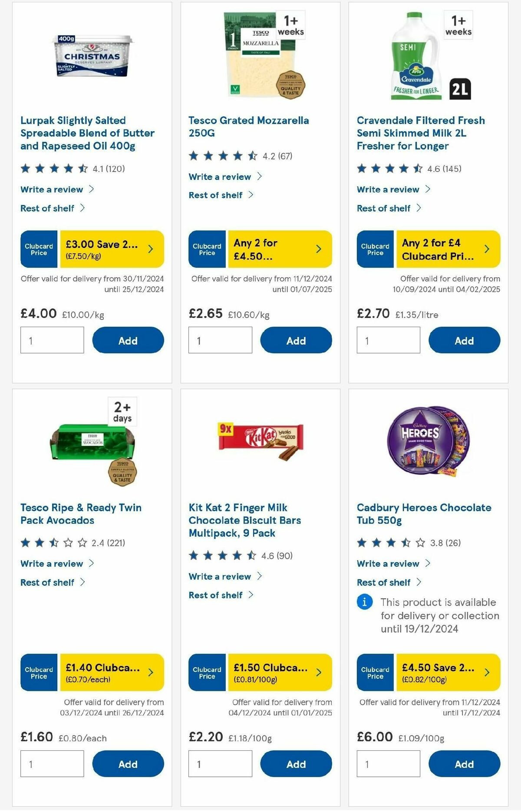Write a review for Ripe & Ready Avocados

point(51,563)
